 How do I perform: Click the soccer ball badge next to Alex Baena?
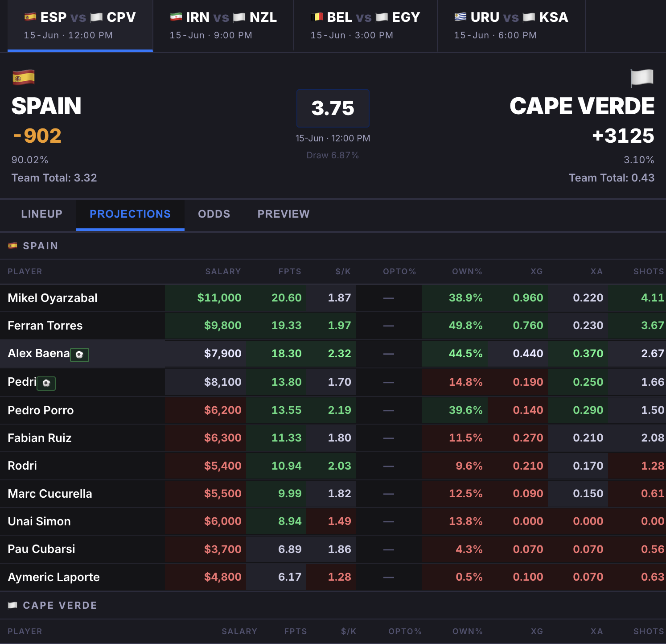pyautogui.click(x=80, y=355)
